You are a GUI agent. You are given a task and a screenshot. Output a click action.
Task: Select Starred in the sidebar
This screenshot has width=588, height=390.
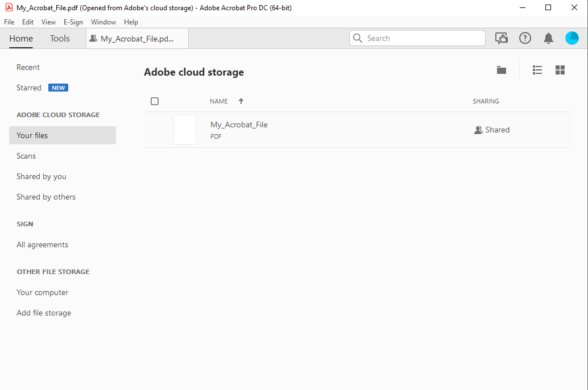point(29,88)
